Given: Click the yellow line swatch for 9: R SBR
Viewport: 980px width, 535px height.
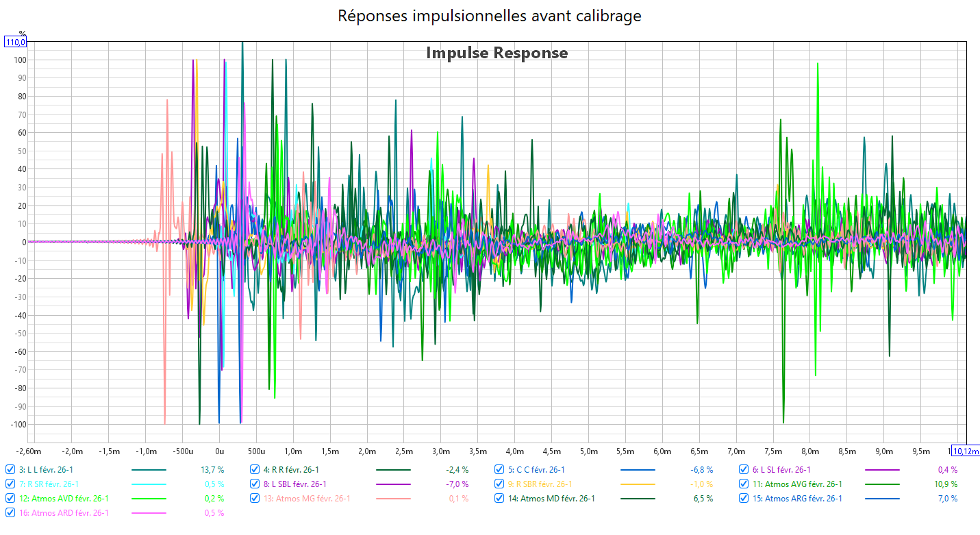Looking at the screenshot, I should (x=638, y=484).
